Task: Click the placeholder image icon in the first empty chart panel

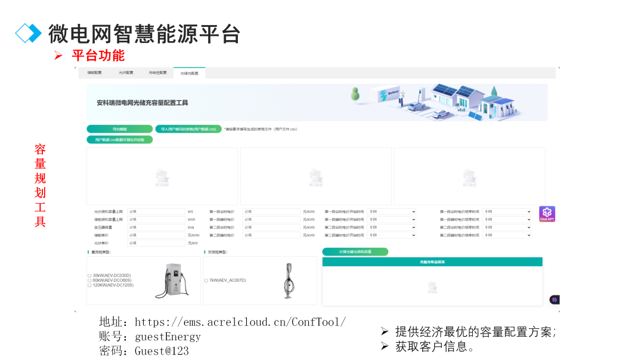Action: tap(161, 177)
